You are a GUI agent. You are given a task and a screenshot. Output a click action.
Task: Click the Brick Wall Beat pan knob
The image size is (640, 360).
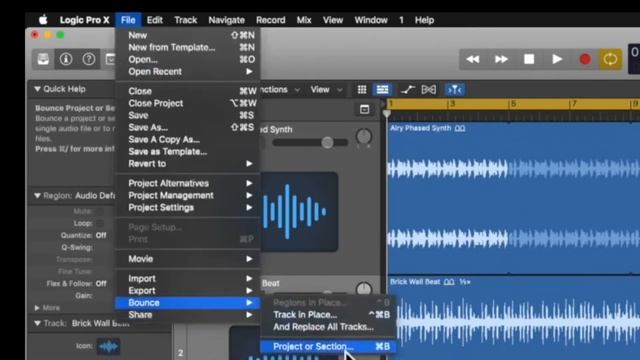tap(364, 289)
